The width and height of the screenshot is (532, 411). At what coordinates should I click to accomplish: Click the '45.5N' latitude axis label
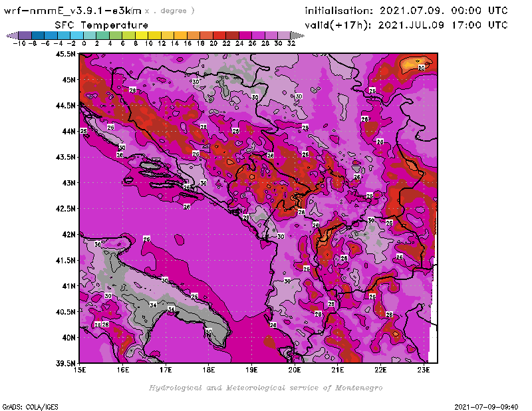65,54
